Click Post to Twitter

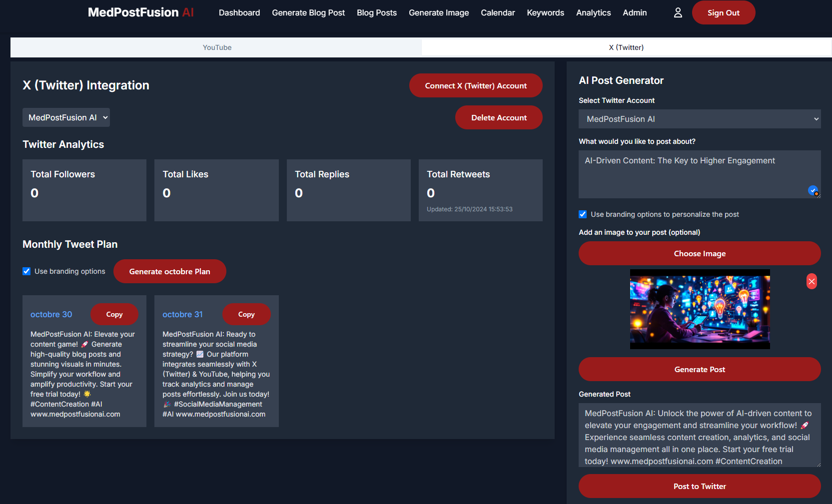tap(700, 487)
